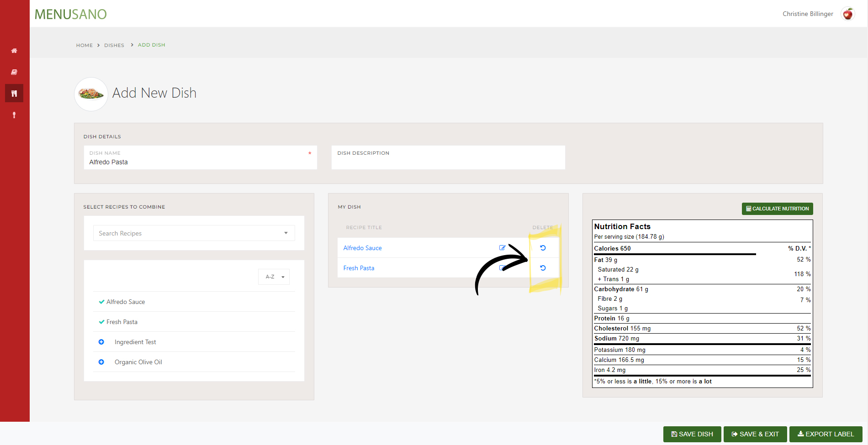The height and width of the screenshot is (445, 868).
Task: Navigate to DISHES in the breadcrumb
Action: click(x=114, y=45)
